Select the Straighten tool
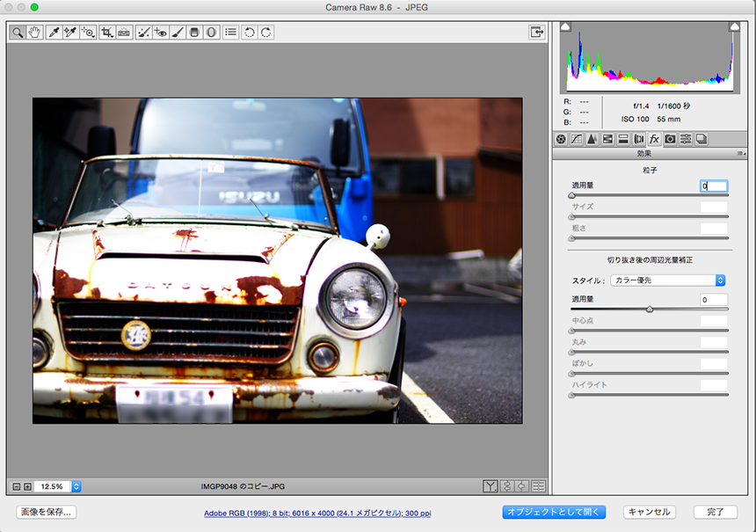 pos(124,33)
